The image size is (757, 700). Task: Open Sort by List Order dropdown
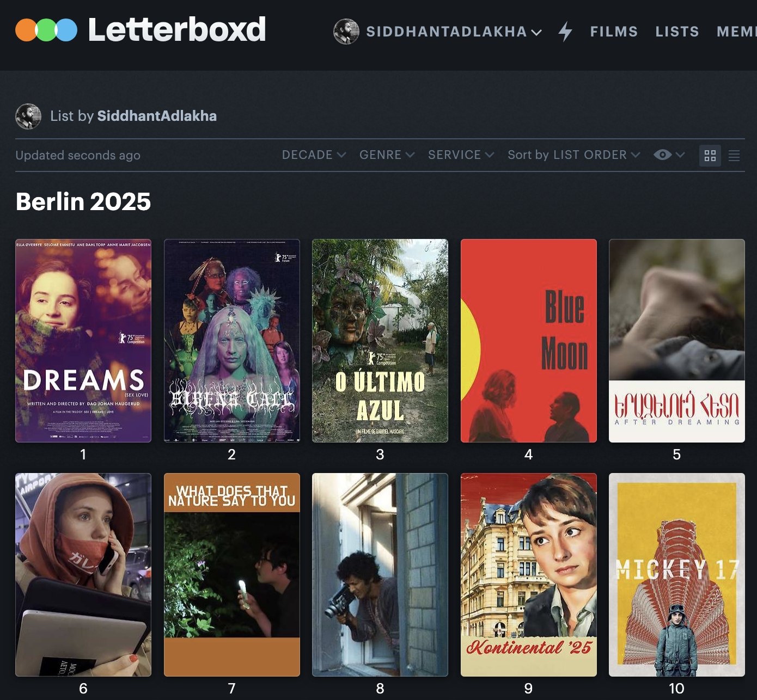(x=573, y=155)
